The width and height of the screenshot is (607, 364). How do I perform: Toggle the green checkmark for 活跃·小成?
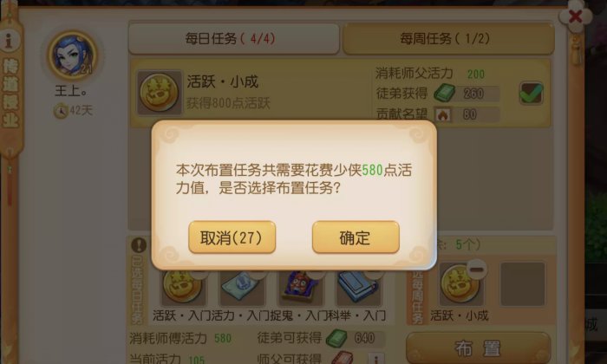click(x=531, y=94)
